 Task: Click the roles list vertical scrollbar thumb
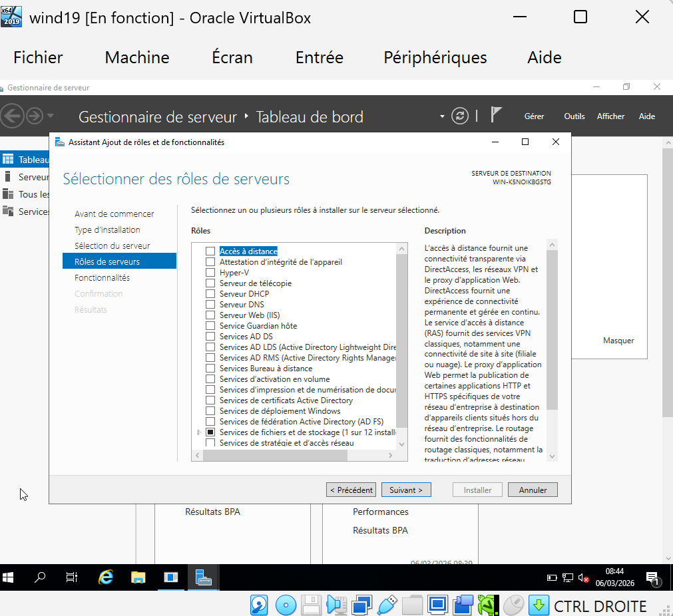pos(402,341)
